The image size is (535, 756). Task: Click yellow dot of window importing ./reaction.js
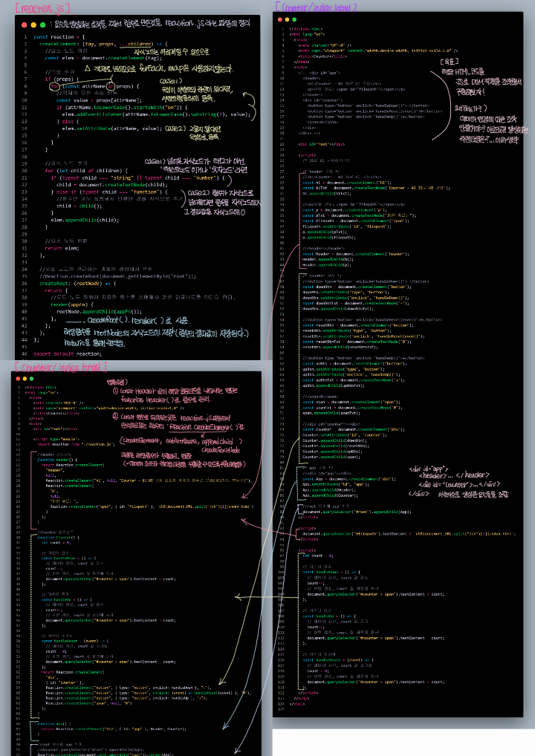(x=25, y=379)
